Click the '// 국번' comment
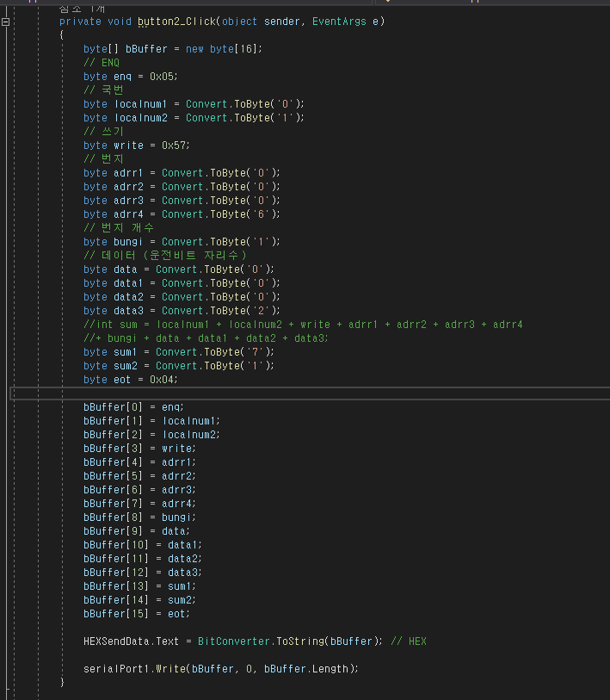610x700 pixels. coord(103,90)
